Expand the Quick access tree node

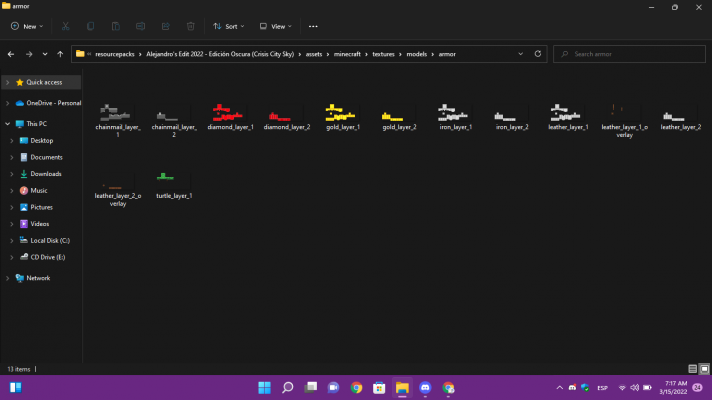point(8,82)
